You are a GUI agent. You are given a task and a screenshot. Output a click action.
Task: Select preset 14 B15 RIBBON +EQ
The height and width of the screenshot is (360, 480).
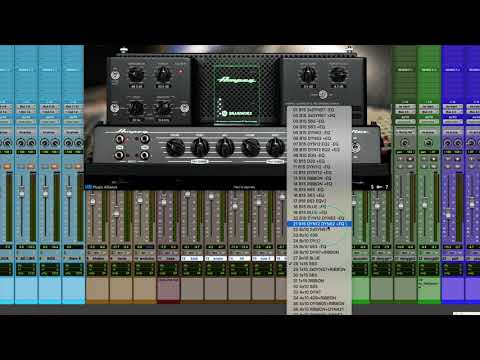(x=319, y=184)
